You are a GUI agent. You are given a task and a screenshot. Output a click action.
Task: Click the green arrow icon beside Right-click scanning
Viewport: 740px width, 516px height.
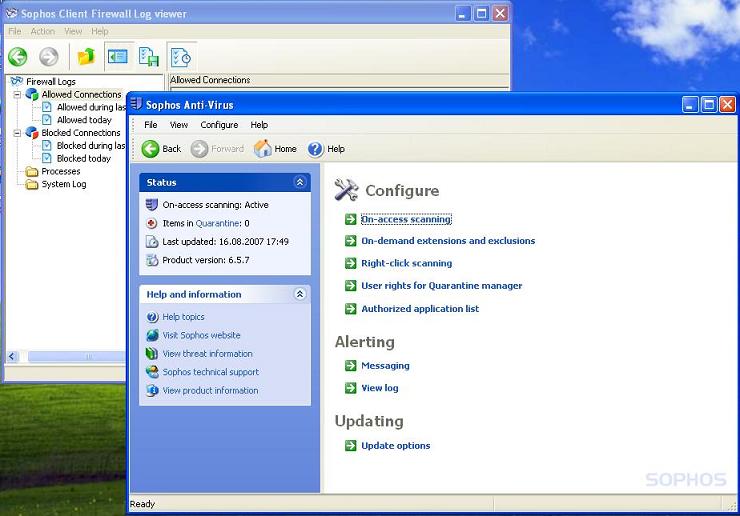click(350, 263)
